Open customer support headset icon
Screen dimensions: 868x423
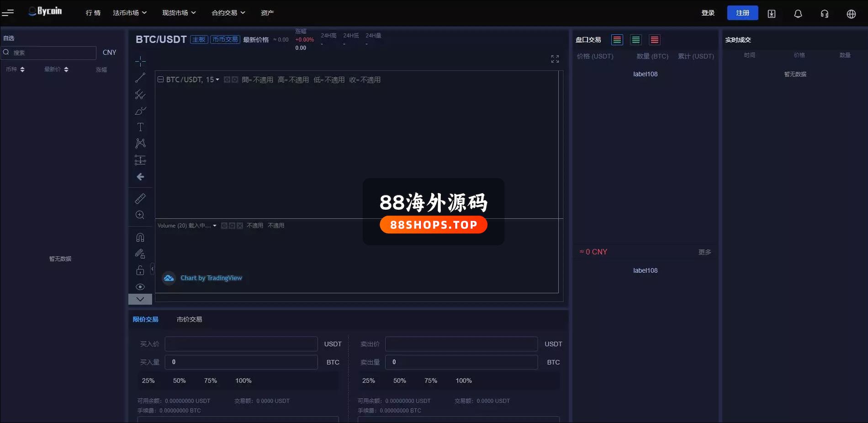point(824,14)
